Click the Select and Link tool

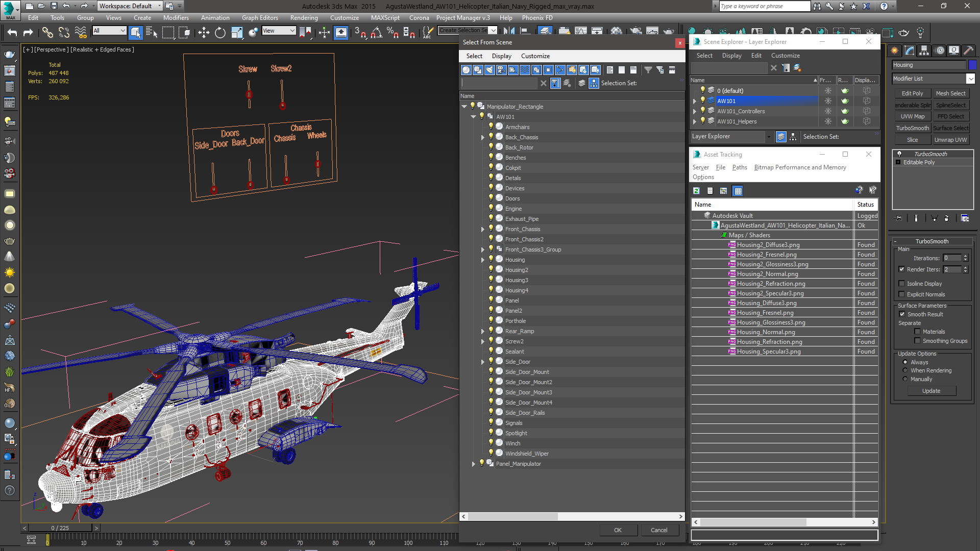(x=47, y=33)
